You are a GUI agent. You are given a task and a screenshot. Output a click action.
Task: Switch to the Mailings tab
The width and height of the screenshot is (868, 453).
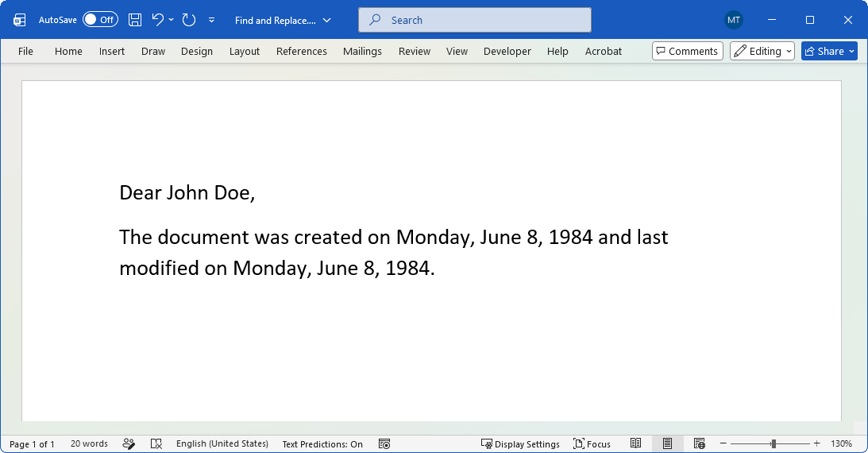point(363,51)
